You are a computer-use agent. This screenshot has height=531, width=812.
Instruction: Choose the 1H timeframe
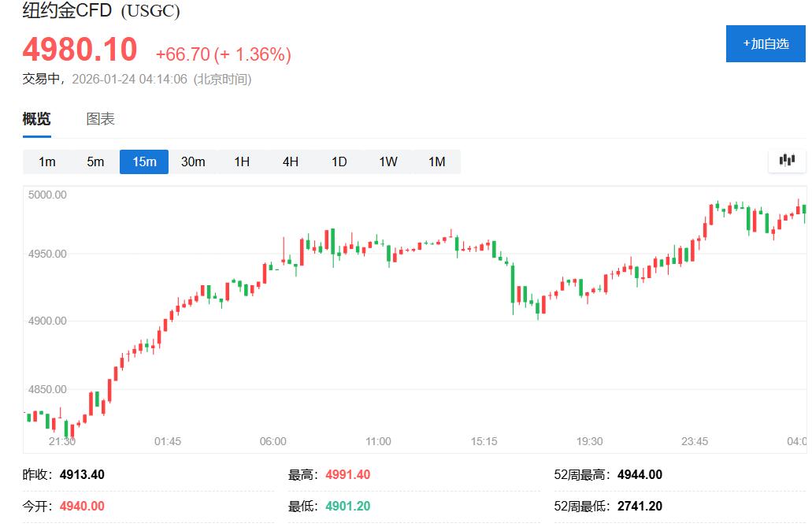(242, 162)
